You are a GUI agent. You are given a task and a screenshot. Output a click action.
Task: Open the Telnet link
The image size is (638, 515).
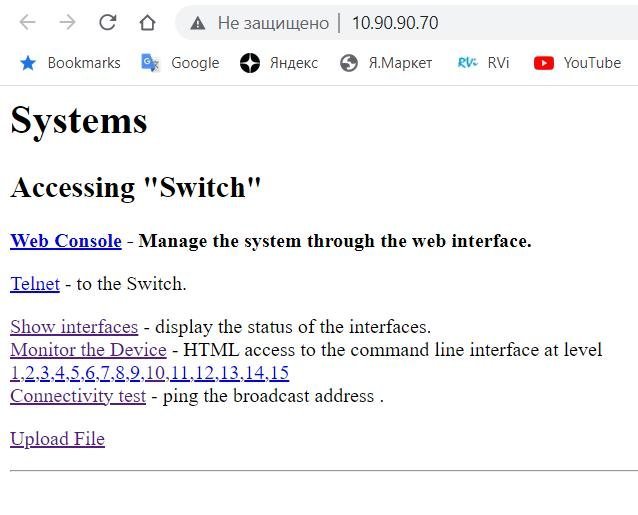(x=35, y=284)
